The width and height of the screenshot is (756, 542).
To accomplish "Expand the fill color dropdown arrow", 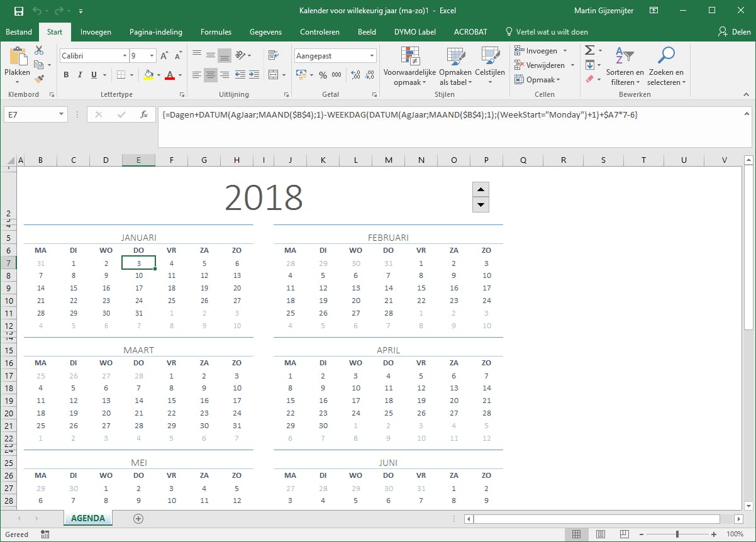I will 158,75.
